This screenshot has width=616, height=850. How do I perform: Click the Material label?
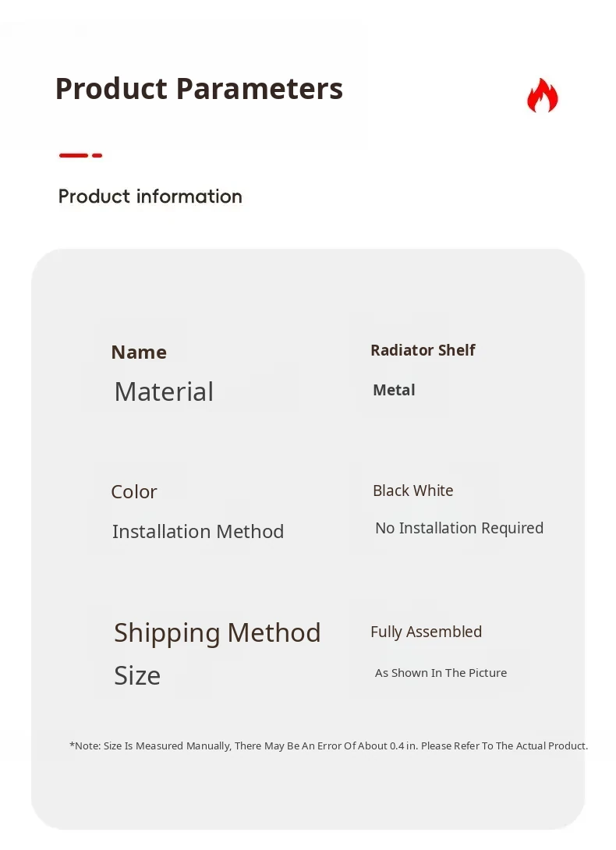coord(164,391)
